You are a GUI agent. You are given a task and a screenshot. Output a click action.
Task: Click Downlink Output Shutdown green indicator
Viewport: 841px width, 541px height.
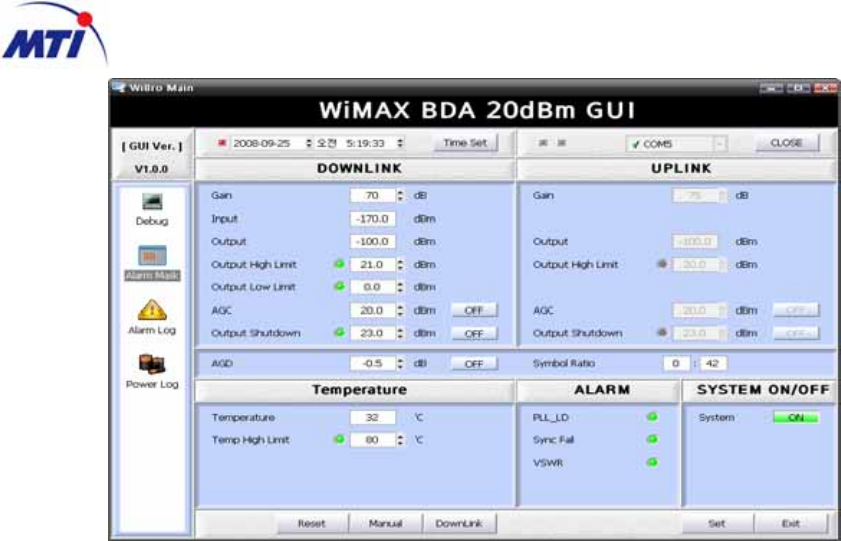point(339,332)
